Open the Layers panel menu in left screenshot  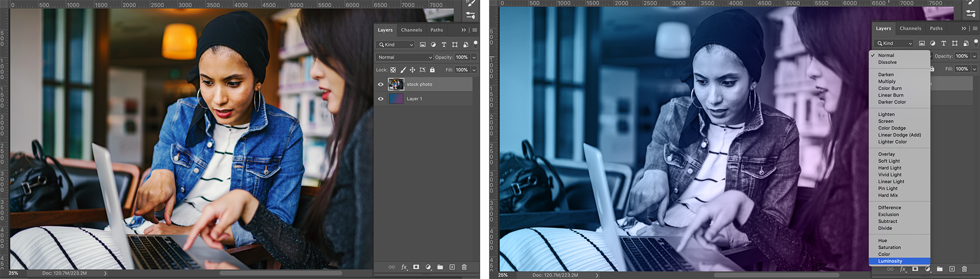[475, 30]
